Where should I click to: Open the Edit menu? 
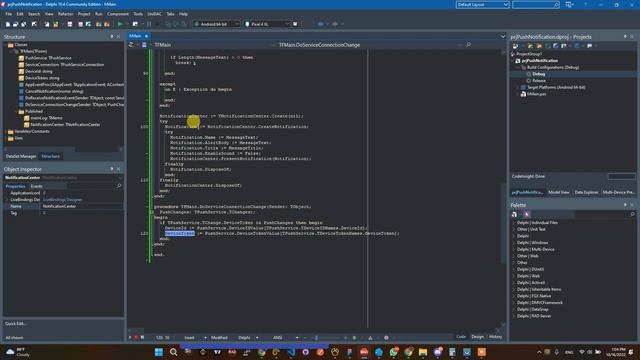[20, 14]
